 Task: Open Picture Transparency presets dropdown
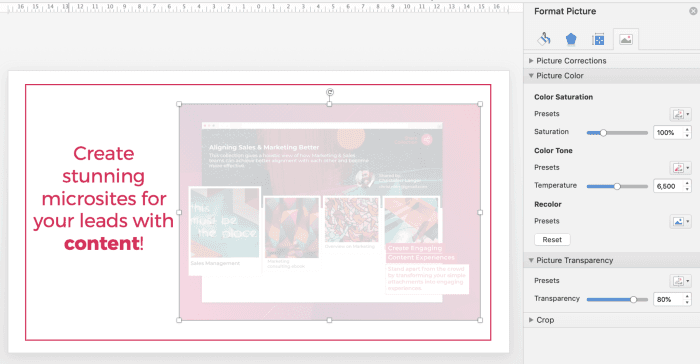point(680,281)
